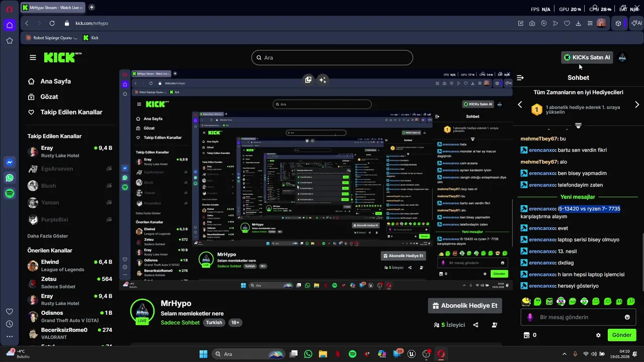Screen dimensions: 644x362
Task: Open Windows Start menu
Action: tap(203, 354)
